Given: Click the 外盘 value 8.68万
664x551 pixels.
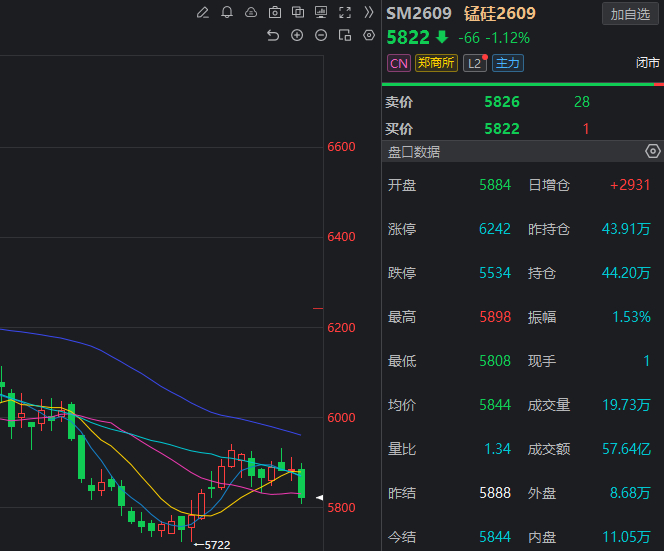Looking at the screenshot, I should click(x=630, y=493).
